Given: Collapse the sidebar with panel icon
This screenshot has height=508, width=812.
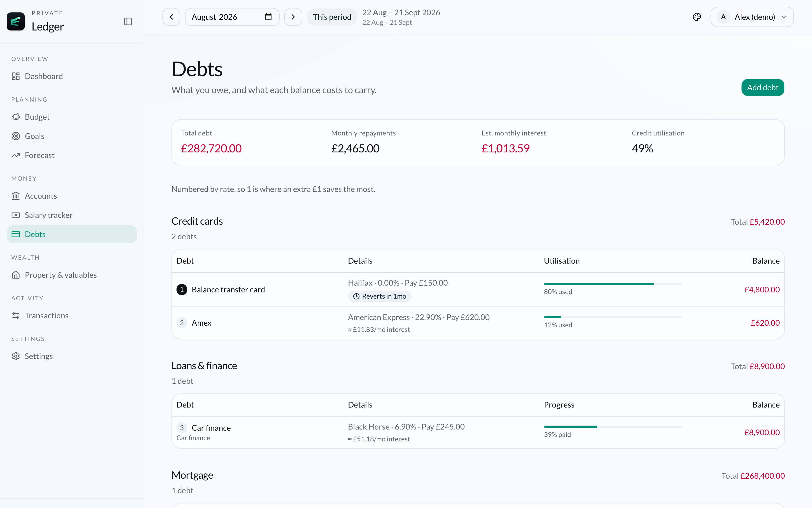Looking at the screenshot, I should [x=128, y=21].
